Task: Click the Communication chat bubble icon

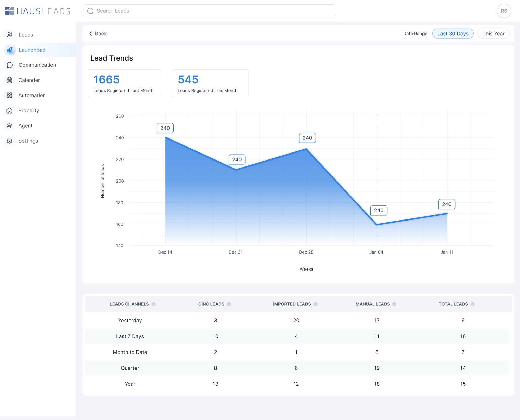Action: tap(10, 65)
